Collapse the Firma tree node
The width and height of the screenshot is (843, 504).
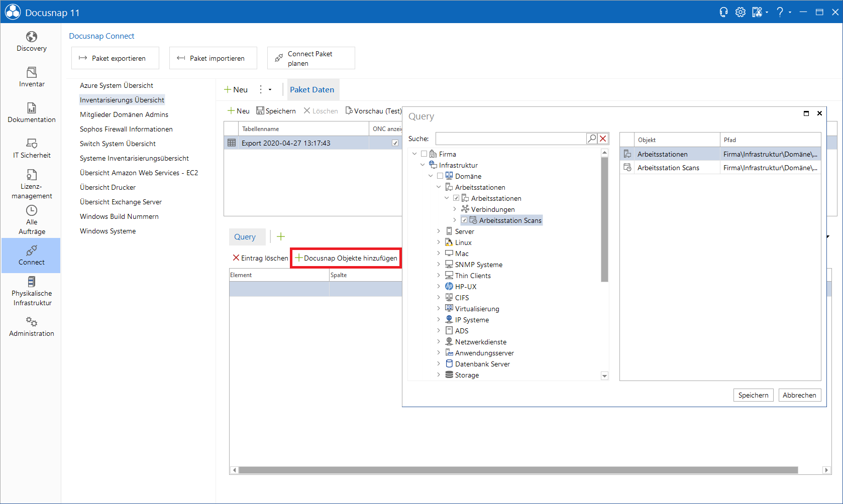click(414, 154)
